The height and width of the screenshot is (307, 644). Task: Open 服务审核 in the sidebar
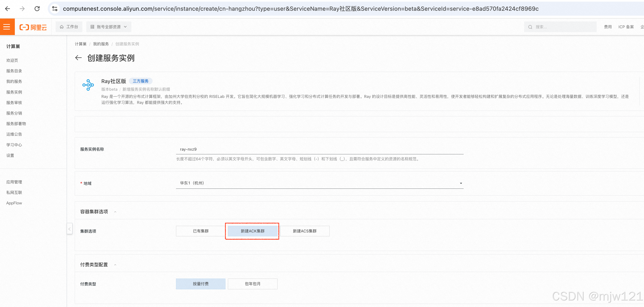click(14, 103)
